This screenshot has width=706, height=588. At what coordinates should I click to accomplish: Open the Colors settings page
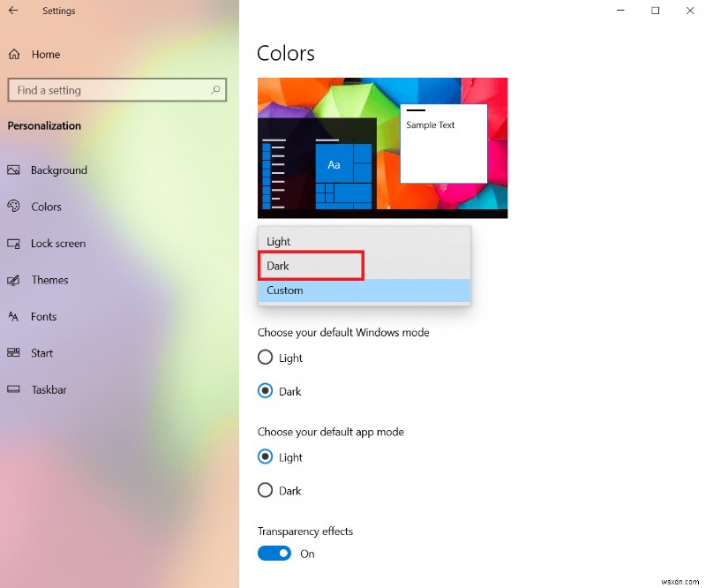pyautogui.click(x=46, y=207)
